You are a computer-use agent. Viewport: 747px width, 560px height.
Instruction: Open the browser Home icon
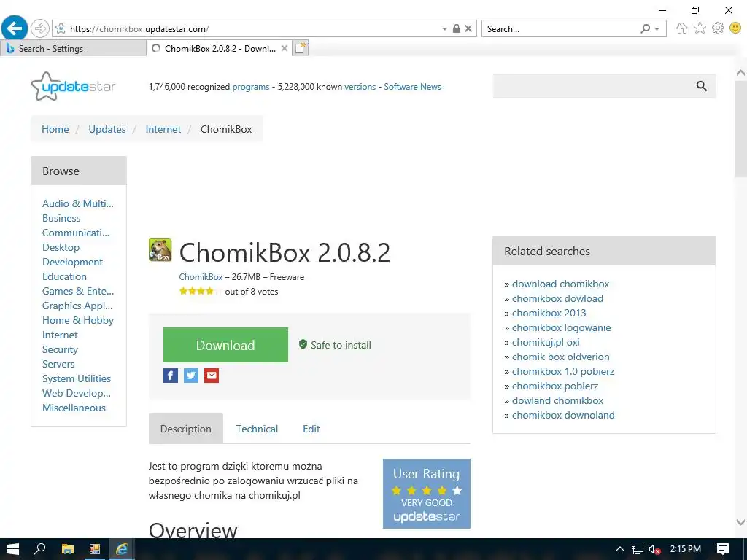[682, 28]
